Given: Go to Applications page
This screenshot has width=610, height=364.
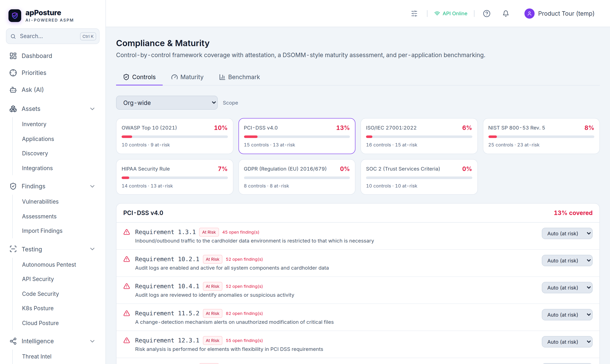Looking at the screenshot, I should (x=38, y=139).
